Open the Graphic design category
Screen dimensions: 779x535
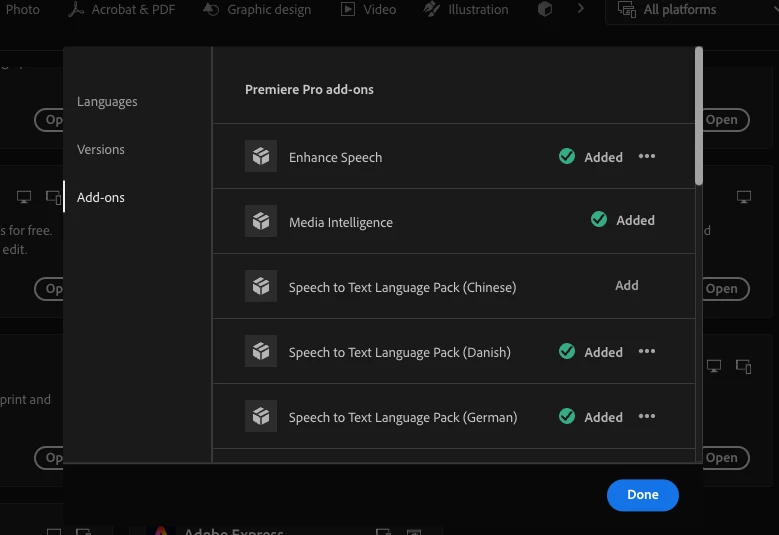tap(257, 9)
